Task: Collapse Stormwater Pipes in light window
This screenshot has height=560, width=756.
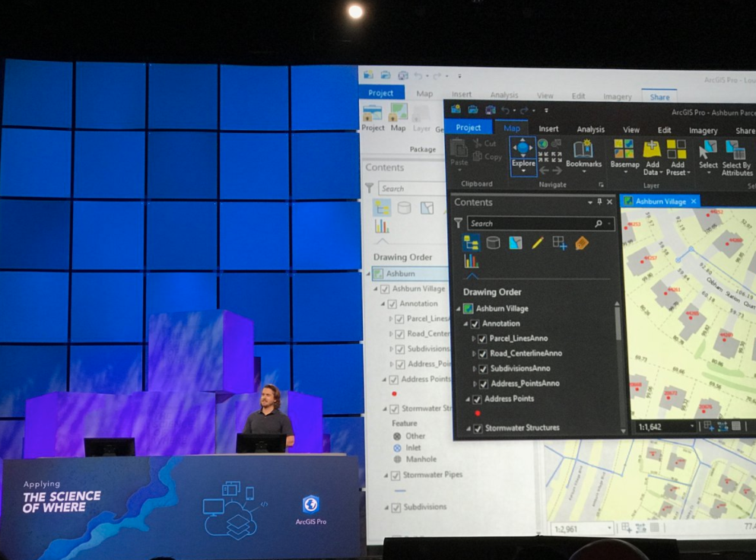Action: (386, 476)
